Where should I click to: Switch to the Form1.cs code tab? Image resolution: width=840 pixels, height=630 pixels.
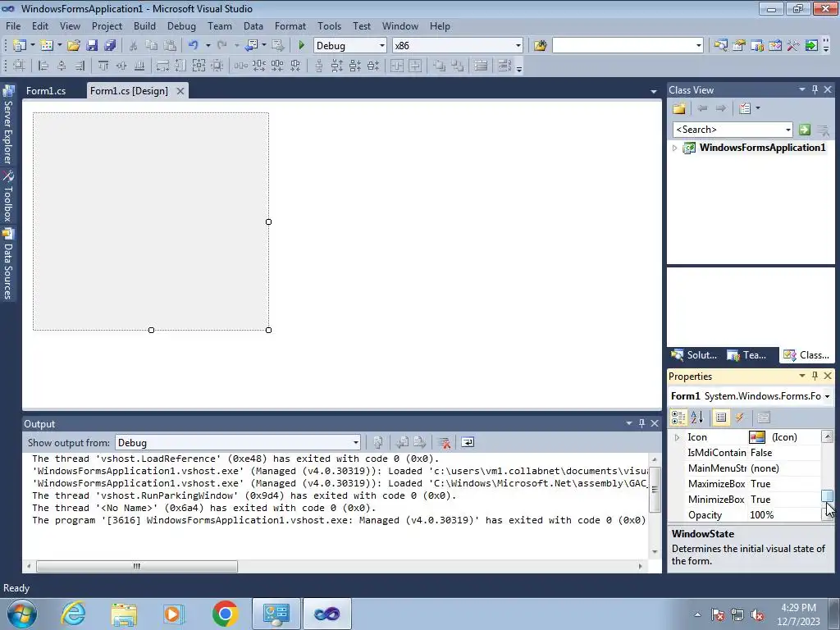tap(46, 91)
